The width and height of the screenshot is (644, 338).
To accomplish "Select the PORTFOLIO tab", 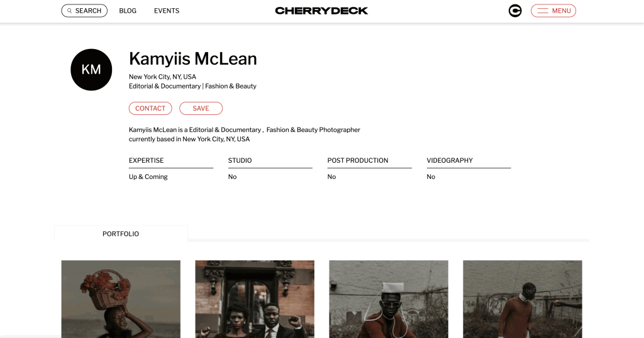I will coord(121,234).
